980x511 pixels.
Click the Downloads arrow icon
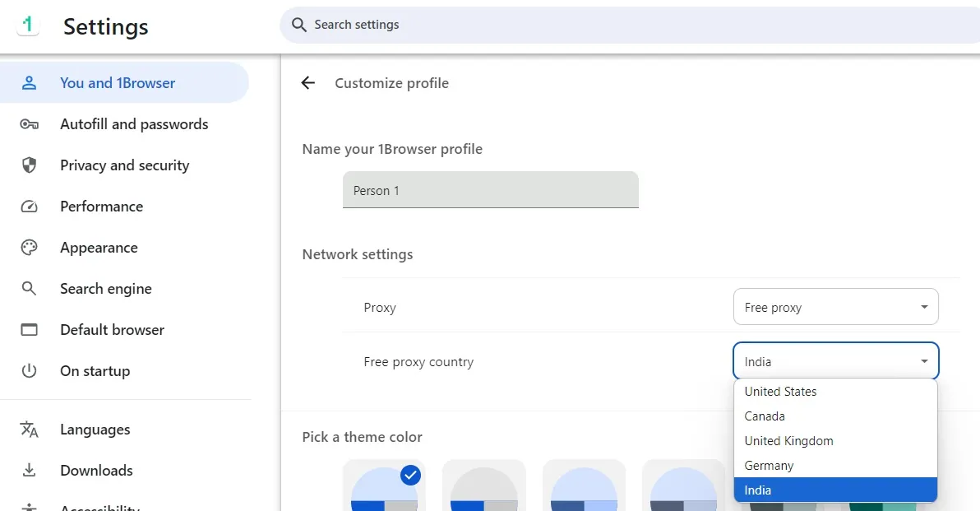(30, 471)
